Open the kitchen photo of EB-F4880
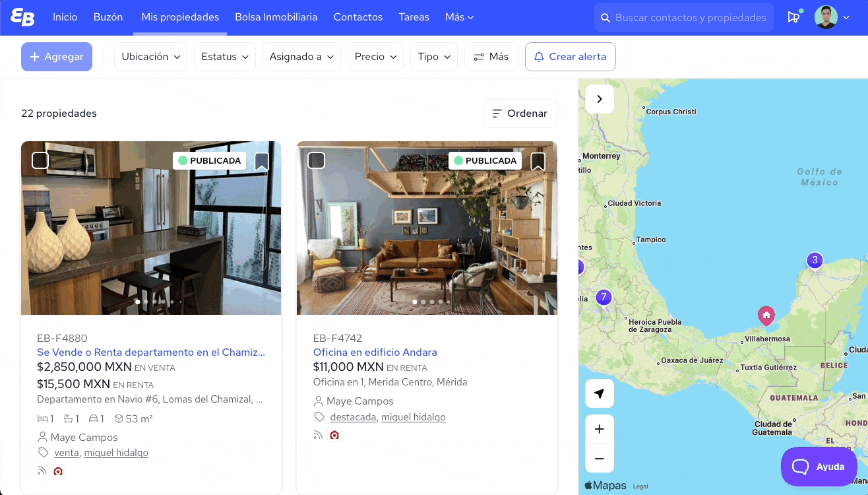This screenshot has width=868, height=495. coord(151,228)
